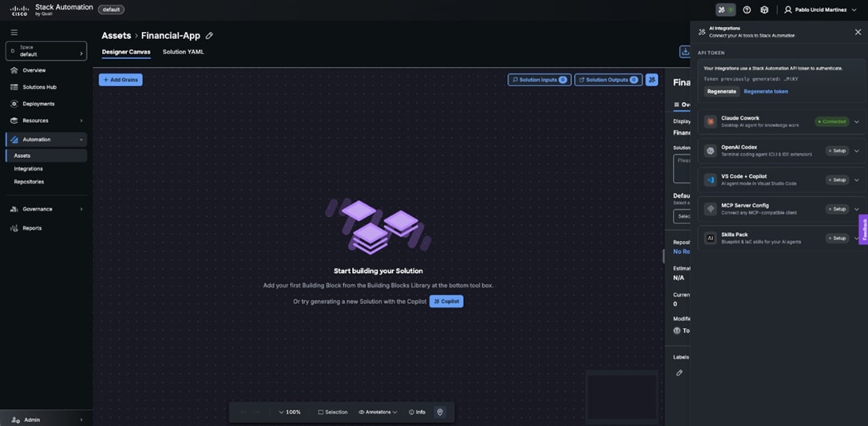Open the help question mark icon
The image size is (868, 426).
tap(747, 10)
